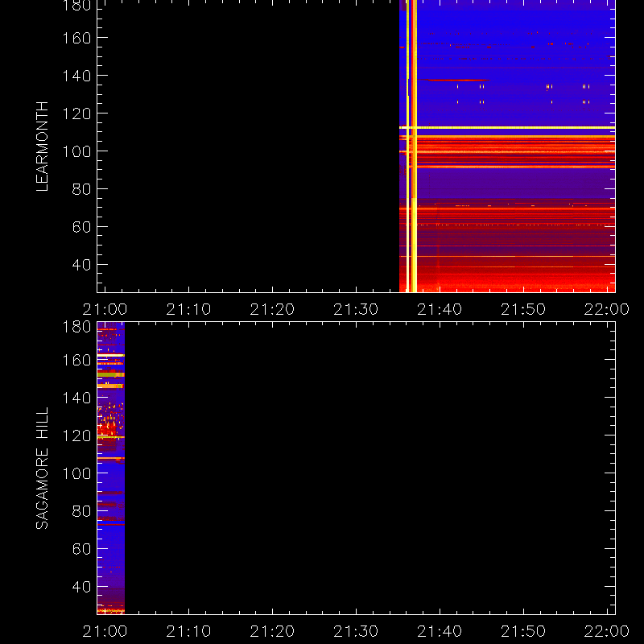
Task: Click the 21:50 time label under Learmonth plot
Action: tap(523, 309)
